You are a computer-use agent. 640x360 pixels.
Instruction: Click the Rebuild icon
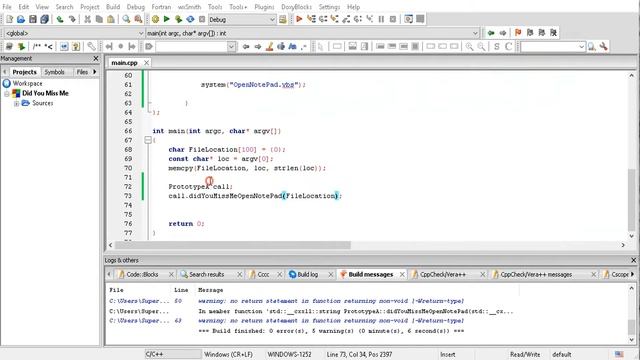pyautogui.click(x=190, y=19)
